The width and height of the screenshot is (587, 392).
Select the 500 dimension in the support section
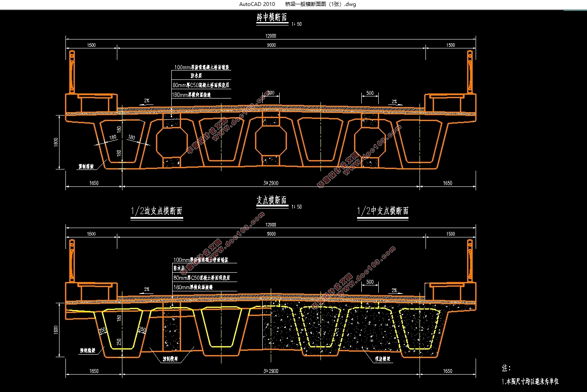370,282
